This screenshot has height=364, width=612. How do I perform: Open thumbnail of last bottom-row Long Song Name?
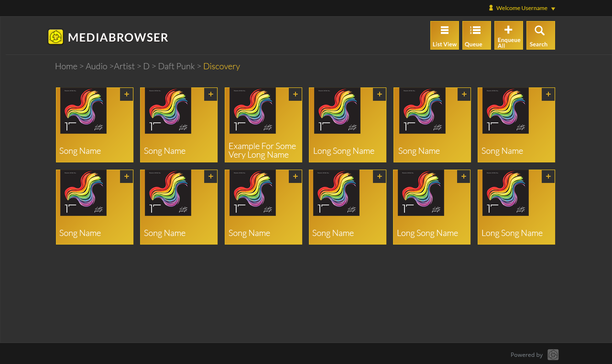point(505,193)
